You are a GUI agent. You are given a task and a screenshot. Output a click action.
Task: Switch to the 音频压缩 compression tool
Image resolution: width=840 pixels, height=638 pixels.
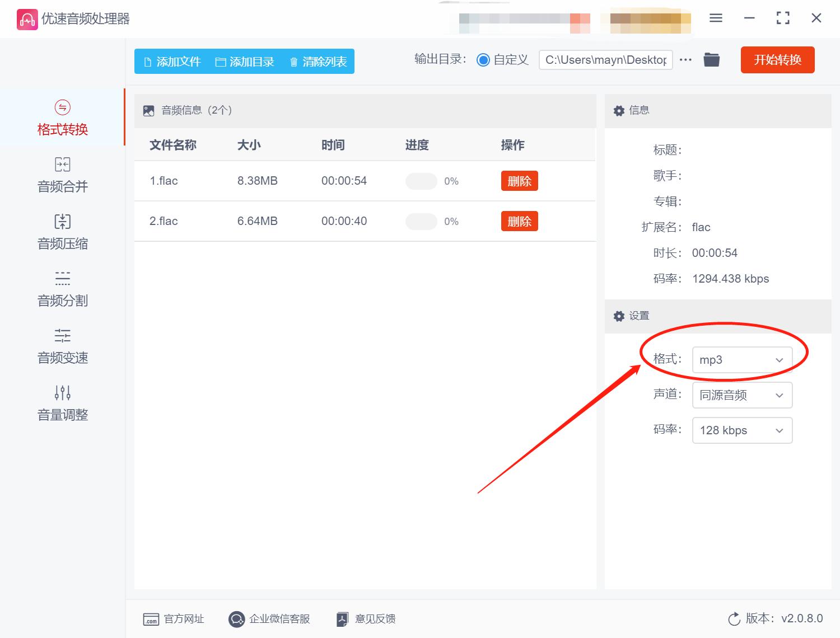[62, 232]
